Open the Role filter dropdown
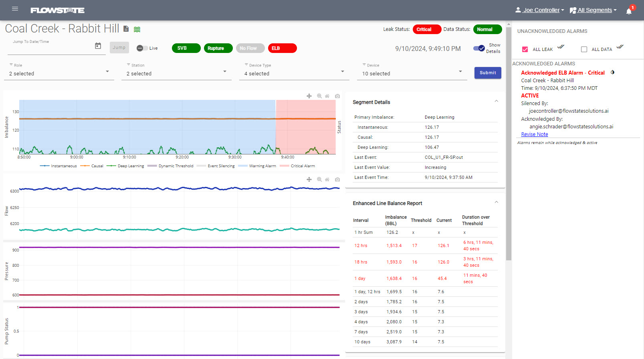This screenshot has height=359, width=644. tap(59, 73)
